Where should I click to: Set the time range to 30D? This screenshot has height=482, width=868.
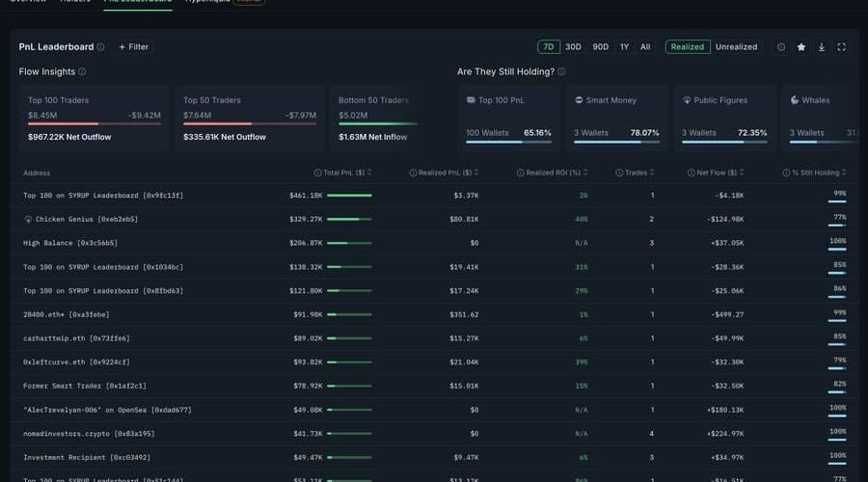[573, 47]
